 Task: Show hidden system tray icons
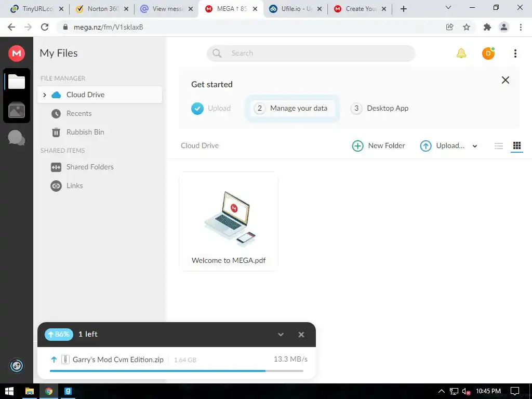[441, 391]
